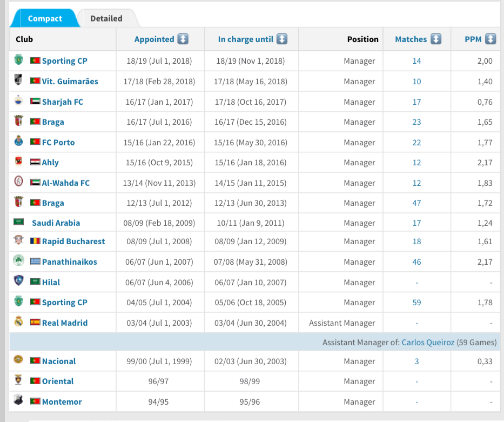This screenshot has height=422, width=504.
Task: Open the Nacional club link
Action: (x=59, y=361)
